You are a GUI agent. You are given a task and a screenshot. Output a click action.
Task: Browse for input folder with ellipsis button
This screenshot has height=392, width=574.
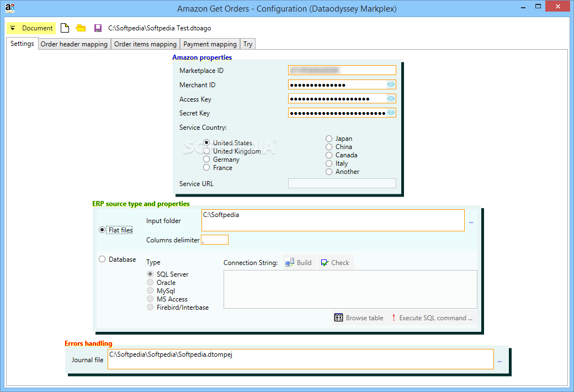(471, 221)
